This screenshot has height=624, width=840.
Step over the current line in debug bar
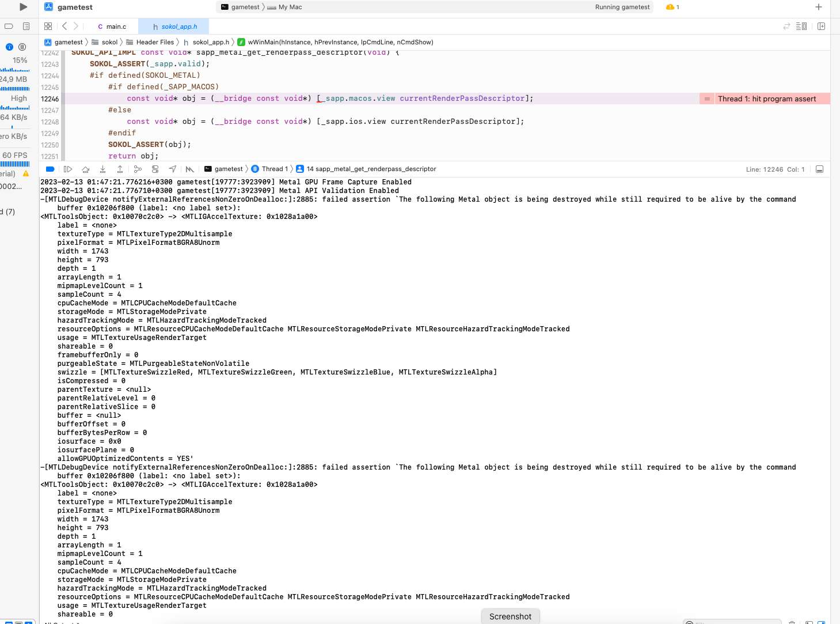tap(85, 169)
